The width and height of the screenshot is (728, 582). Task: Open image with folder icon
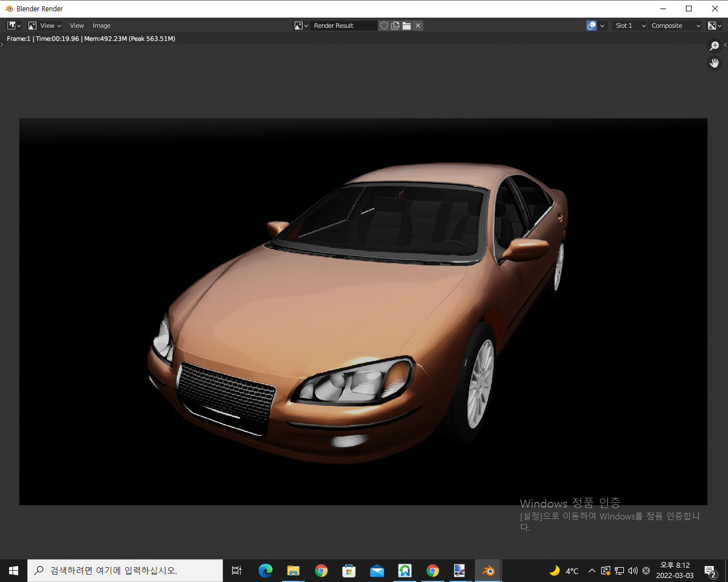407,26
